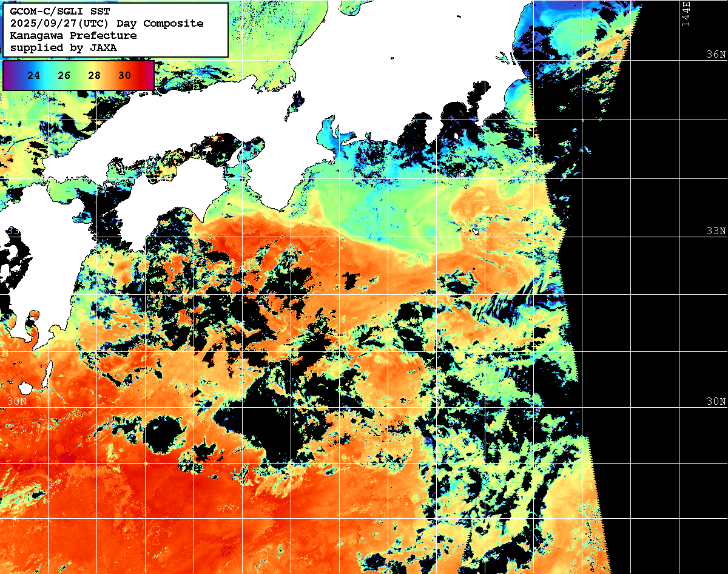Click the 'Kanagawa Prefecture' label
The width and height of the screenshot is (728, 574).
tap(73, 36)
